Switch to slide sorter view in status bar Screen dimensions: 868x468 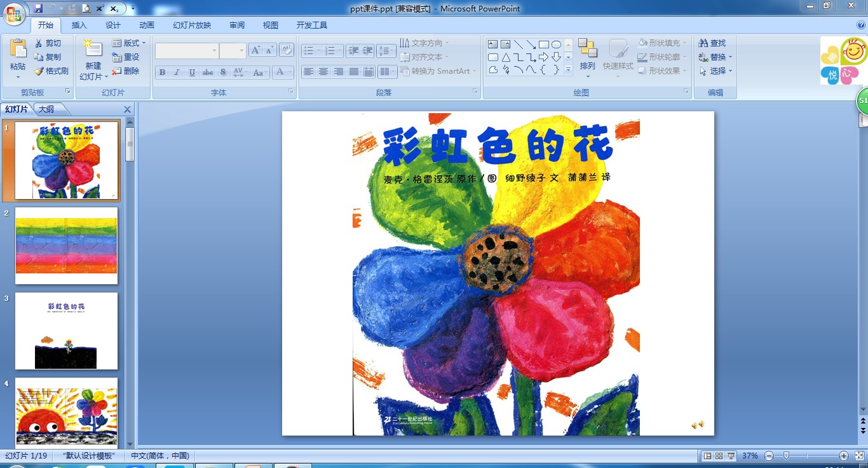click(x=719, y=456)
